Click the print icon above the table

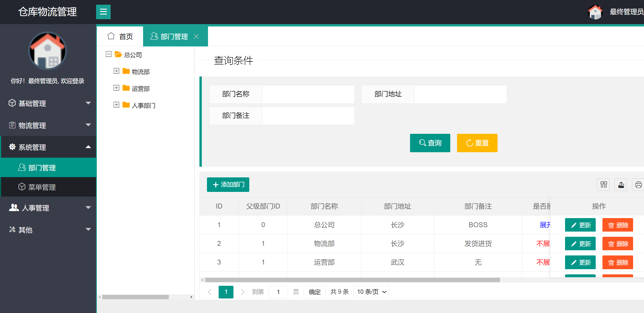638,184
